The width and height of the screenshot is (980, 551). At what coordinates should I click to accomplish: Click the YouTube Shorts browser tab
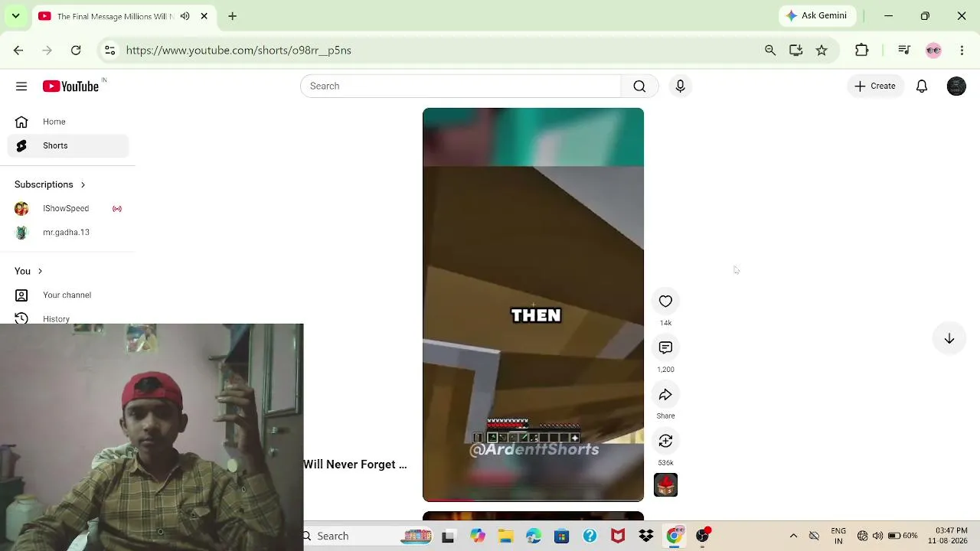124,16
